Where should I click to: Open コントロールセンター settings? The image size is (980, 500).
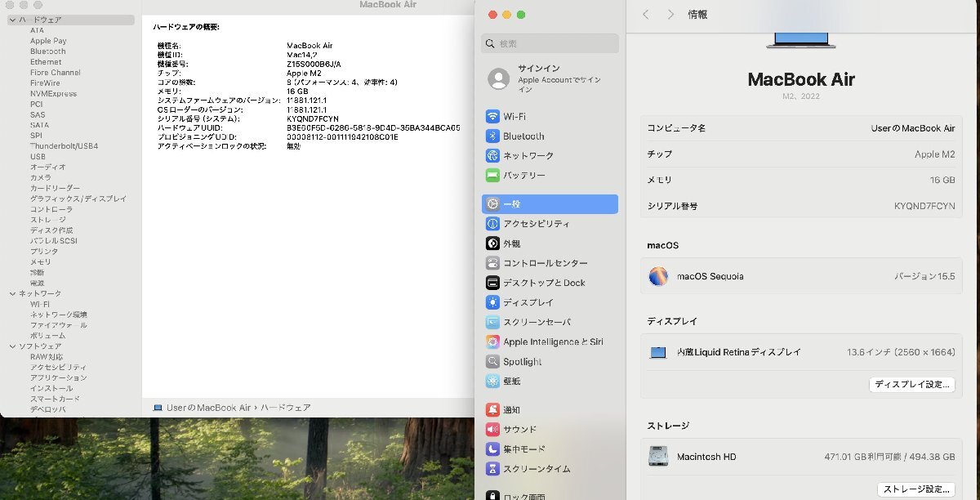click(x=550, y=263)
